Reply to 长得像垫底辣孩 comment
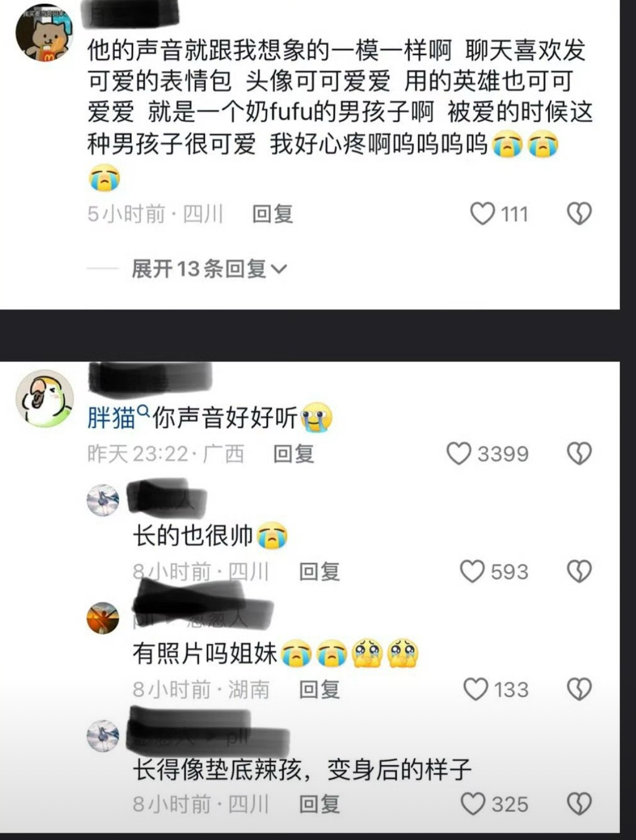Screen dimensions: 636x840 click(319, 804)
